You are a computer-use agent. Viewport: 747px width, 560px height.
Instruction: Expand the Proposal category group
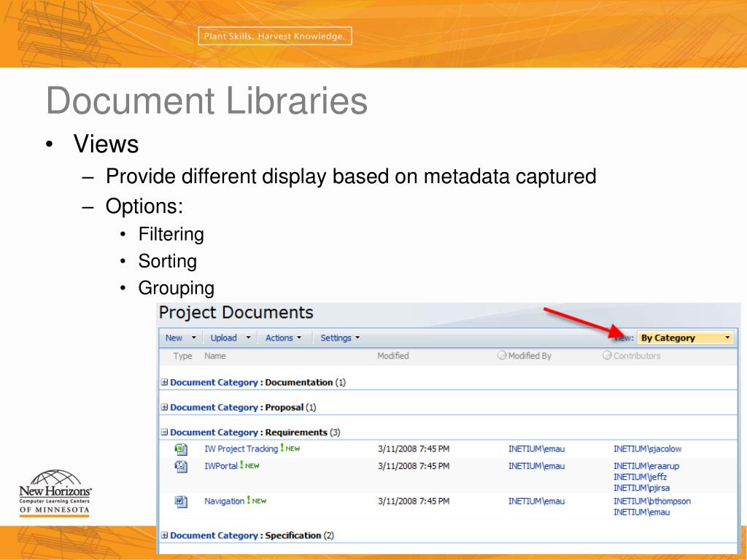click(x=164, y=407)
